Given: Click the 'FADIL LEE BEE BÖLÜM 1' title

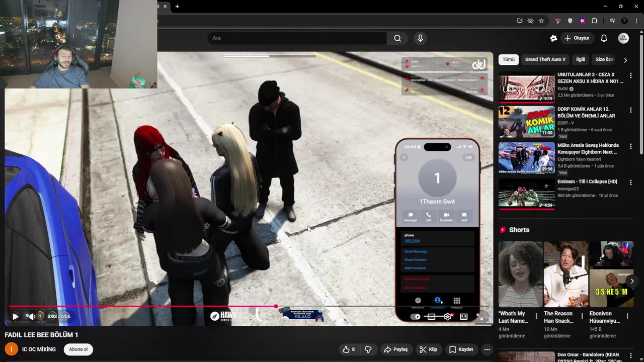Looking at the screenshot, I should pos(41,335).
